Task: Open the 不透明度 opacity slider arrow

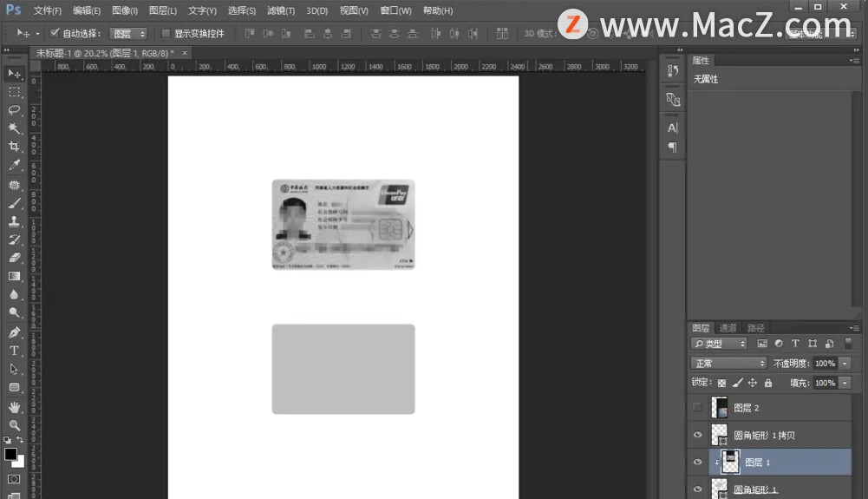Action: (845, 363)
